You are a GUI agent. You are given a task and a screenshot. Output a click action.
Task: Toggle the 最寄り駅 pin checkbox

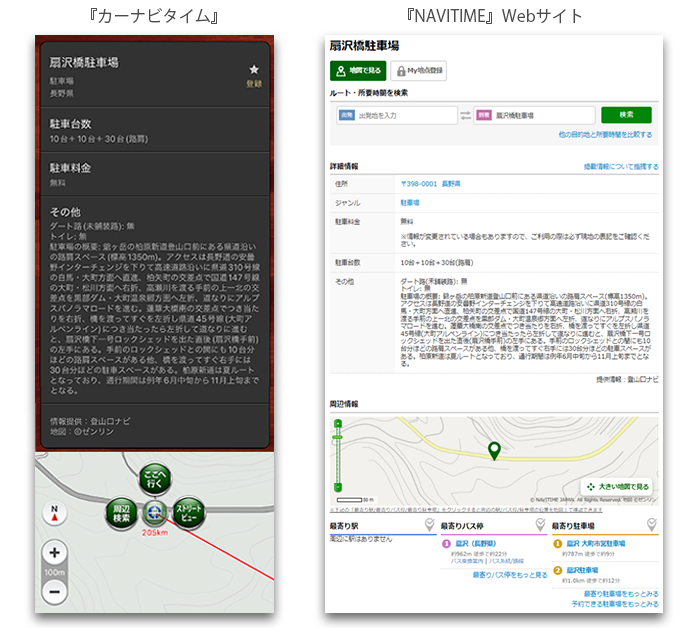point(429,524)
